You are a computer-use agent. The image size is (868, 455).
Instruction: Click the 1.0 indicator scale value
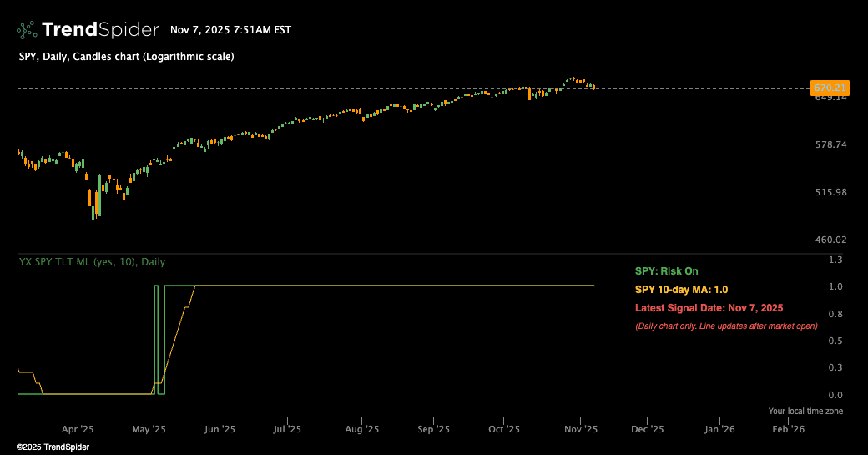[x=833, y=287]
